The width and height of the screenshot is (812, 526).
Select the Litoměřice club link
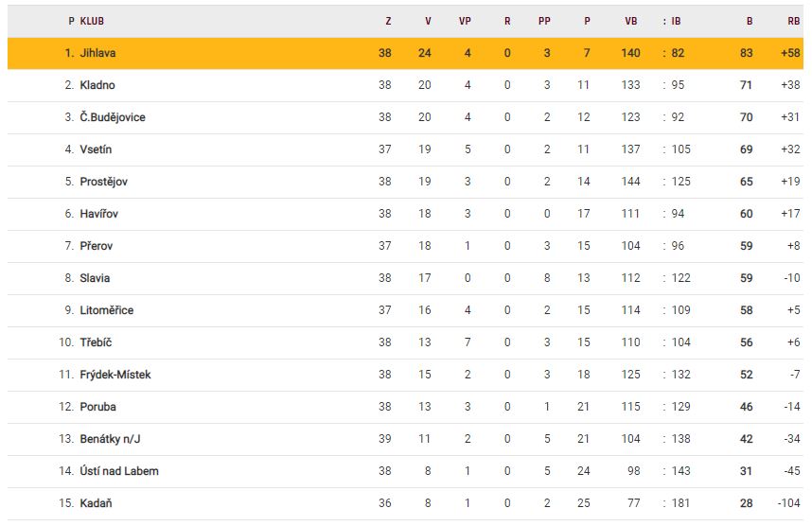[107, 310]
